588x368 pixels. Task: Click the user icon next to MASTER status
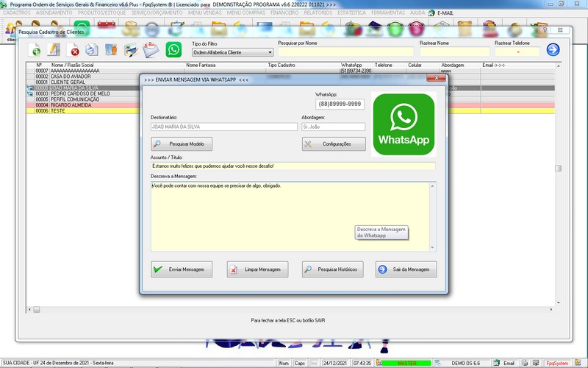click(379, 363)
